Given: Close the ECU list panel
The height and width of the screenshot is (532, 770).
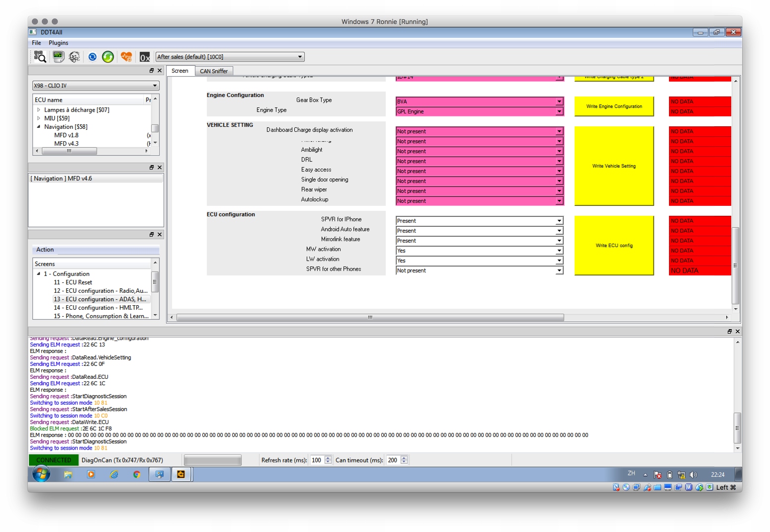Looking at the screenshot, I should coord(160,71).
